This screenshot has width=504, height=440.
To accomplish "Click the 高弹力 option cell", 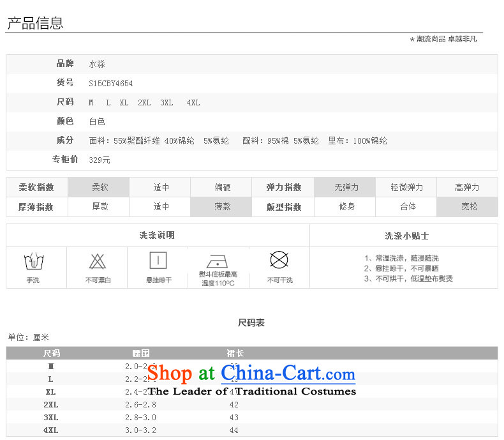I will pos(468,187).
